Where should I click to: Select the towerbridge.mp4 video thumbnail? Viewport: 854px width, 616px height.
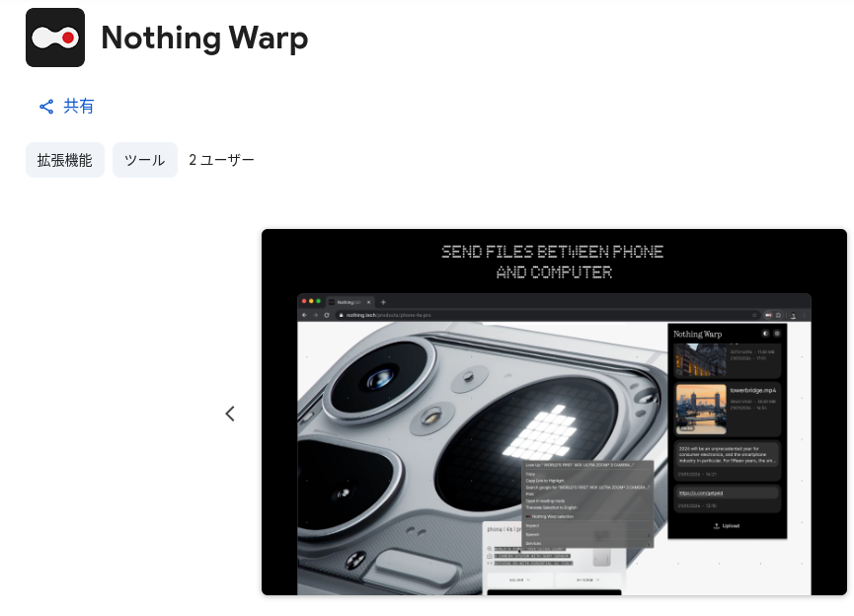point(700,408)
